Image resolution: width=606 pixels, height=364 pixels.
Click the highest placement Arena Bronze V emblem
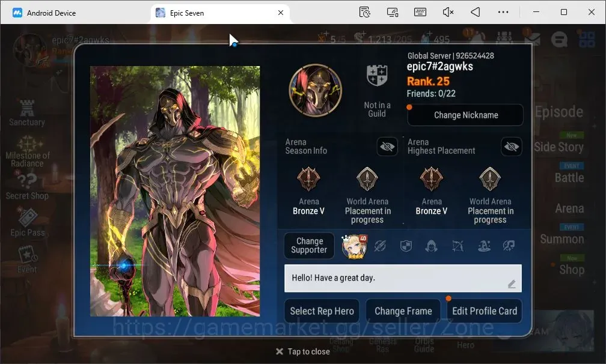click(431, 179)
